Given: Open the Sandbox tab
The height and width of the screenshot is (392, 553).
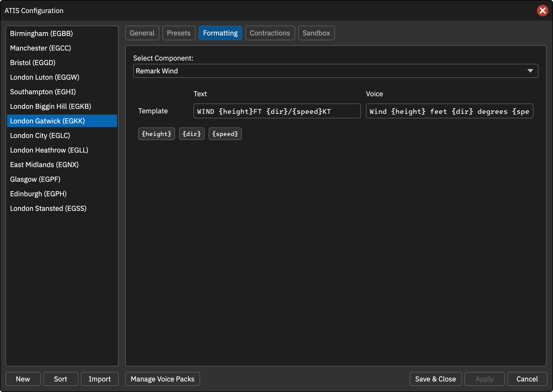Looking at the screenshot, I should [x=316, y=33].
